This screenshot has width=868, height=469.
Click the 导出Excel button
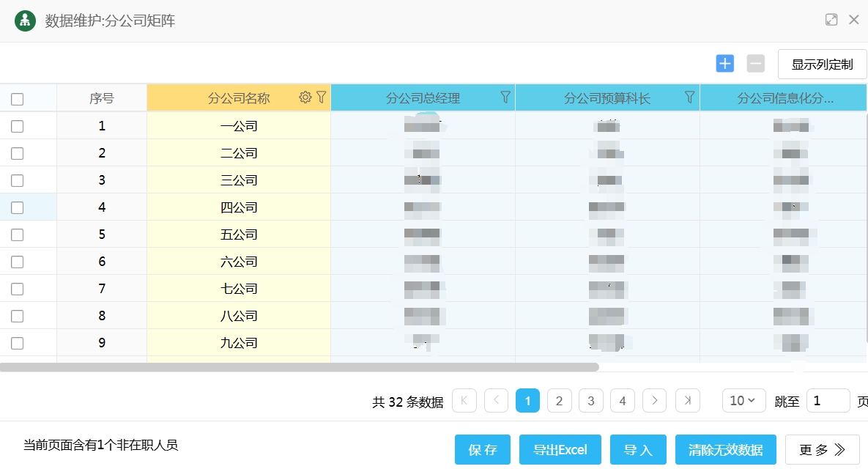click(x=560, y=449)
